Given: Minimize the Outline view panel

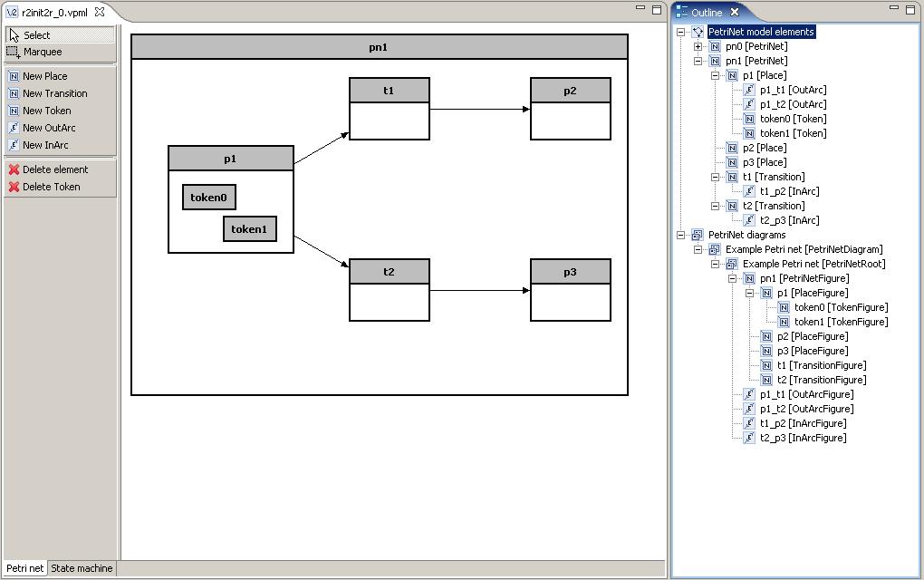Looking at the screenshot, I should pyautogui.click(x=894, y=8).
